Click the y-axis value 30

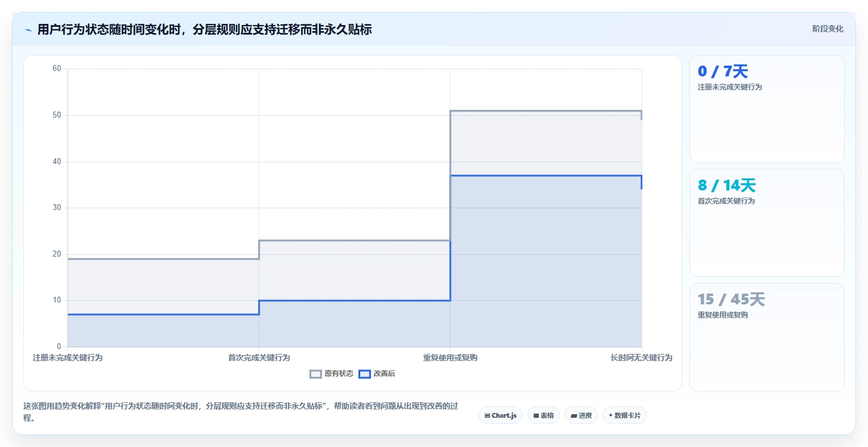[x=57, y=208]
